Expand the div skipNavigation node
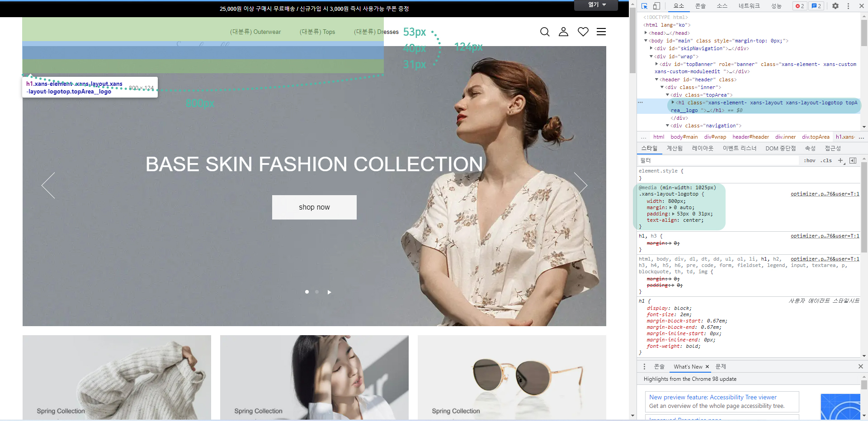The width and height of the screenshot is (868, 421). coord(651,48)
